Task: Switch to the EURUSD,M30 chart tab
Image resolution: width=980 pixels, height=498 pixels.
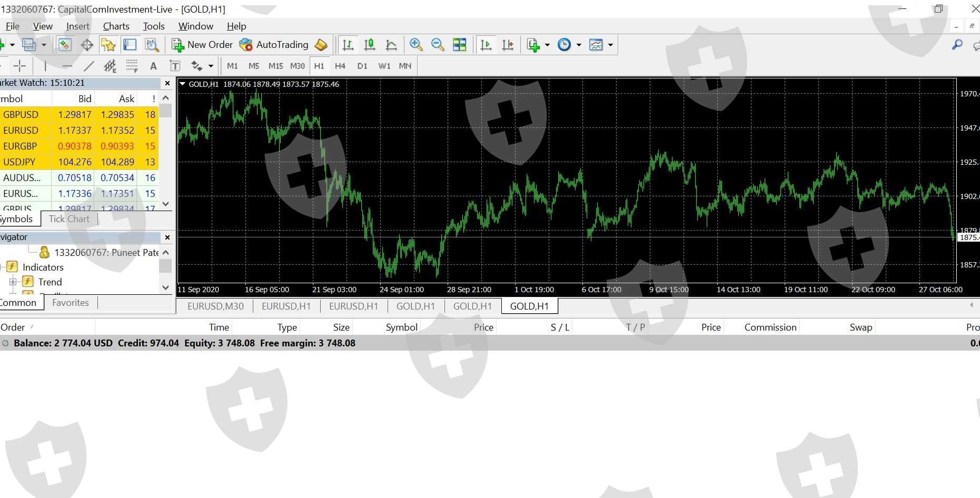Action: pos(215,306)
